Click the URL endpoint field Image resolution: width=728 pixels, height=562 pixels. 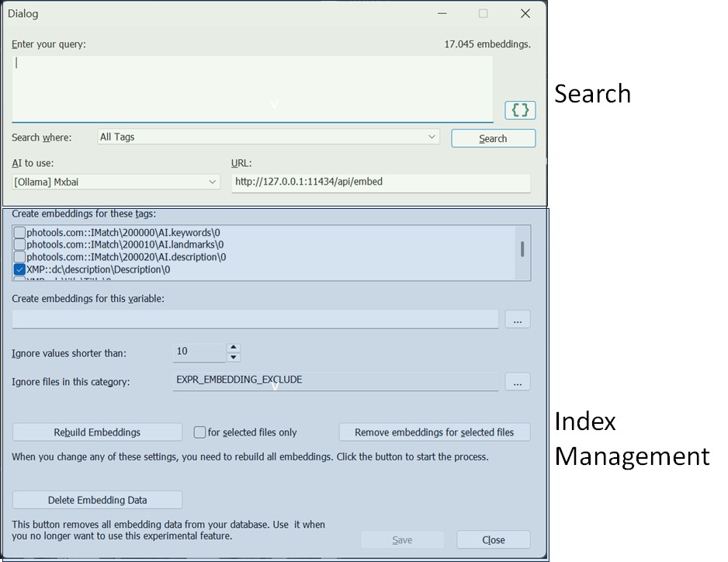(x=380, y=182)
